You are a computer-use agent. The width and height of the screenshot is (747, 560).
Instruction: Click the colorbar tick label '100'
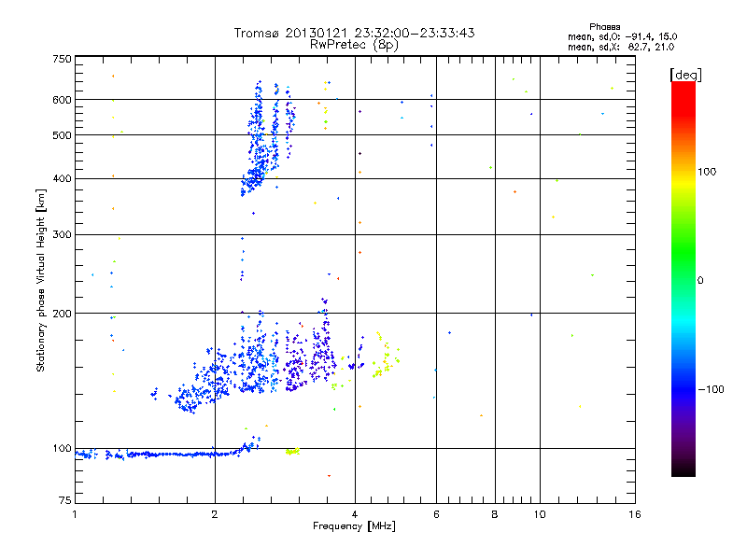coord(707,172)
